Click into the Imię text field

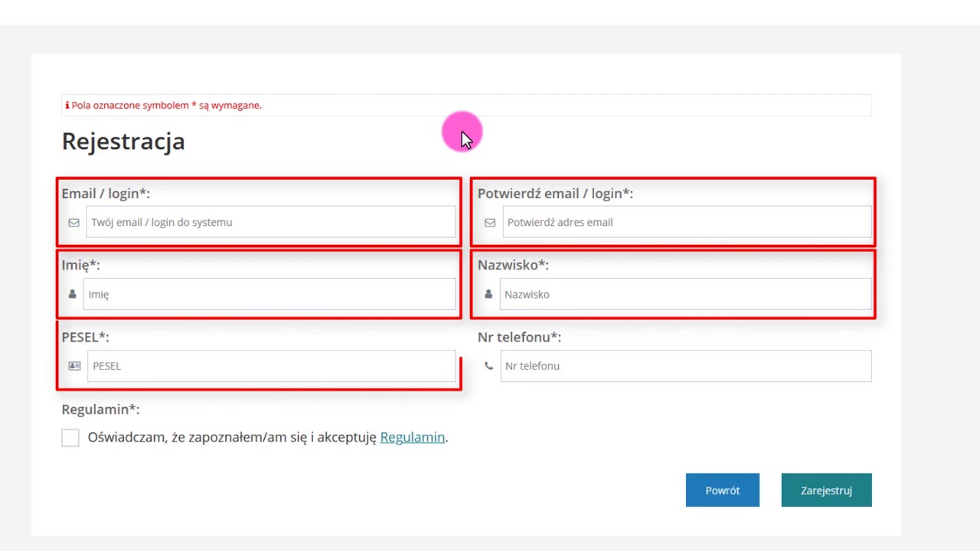tap(269, 295)
